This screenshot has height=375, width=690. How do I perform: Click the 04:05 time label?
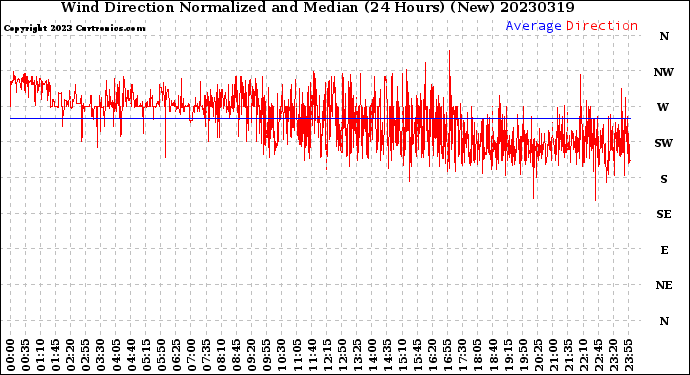coord(116,355)
